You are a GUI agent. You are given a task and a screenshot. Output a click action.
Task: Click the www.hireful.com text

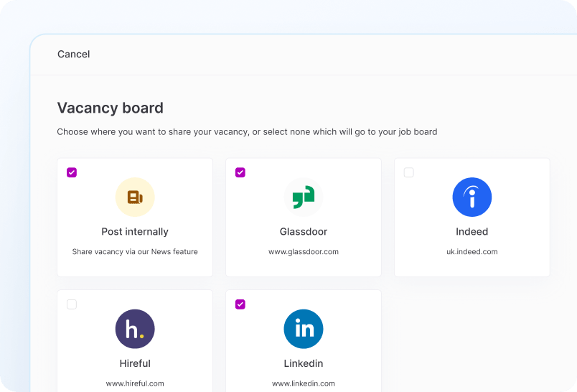(x=135, y=383)
